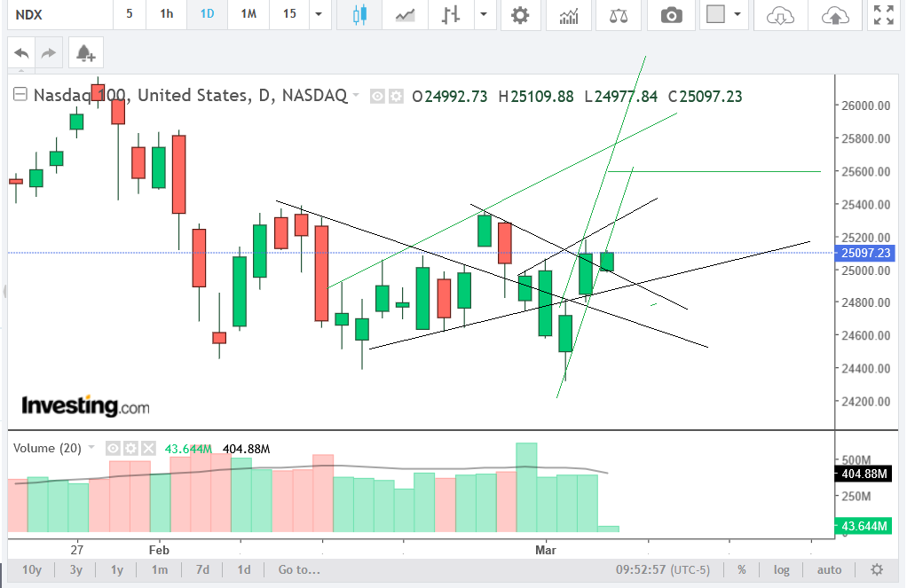Create an alert with the bell icon
This screenshot has height=588, width=907.
point(85,54)
